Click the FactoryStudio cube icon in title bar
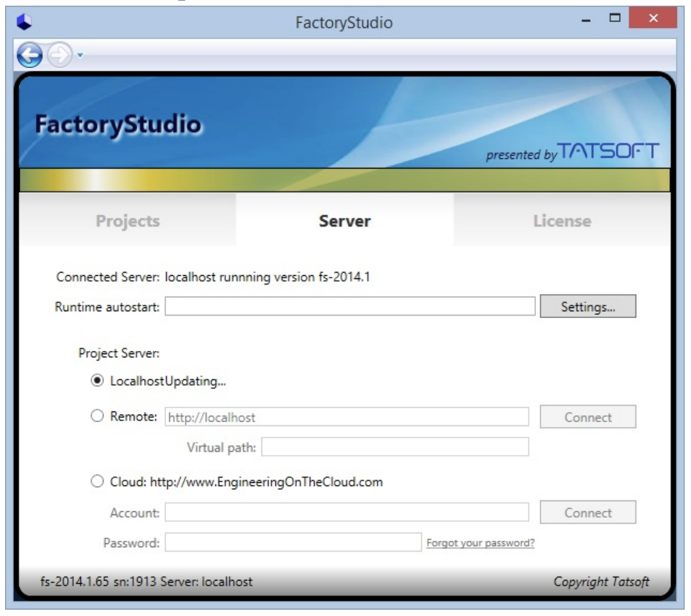Image resolution: width=691 pixels, height=616 pixels. (x=25, y=23)
